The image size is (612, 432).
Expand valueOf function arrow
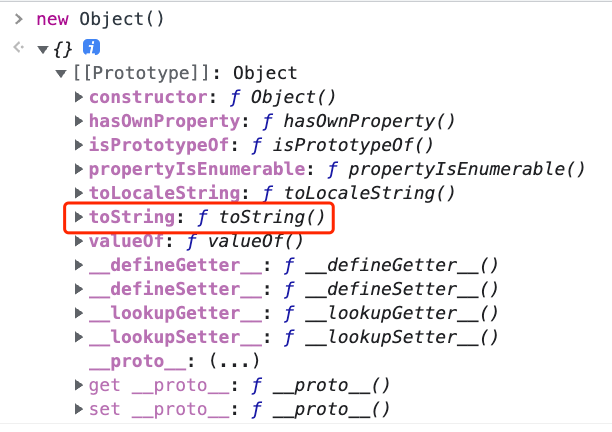tap(79, 241)
